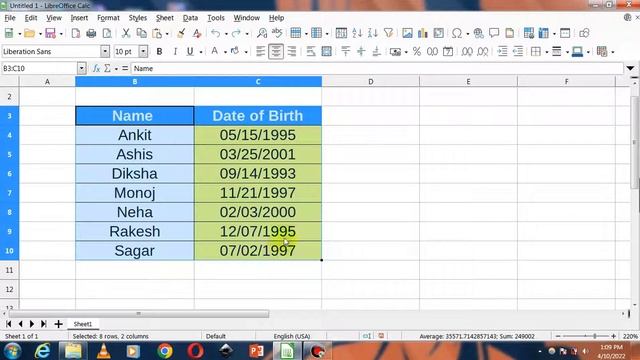640x360 pixels.
Task: Open the Format menu
Action: tap(108, 18)
